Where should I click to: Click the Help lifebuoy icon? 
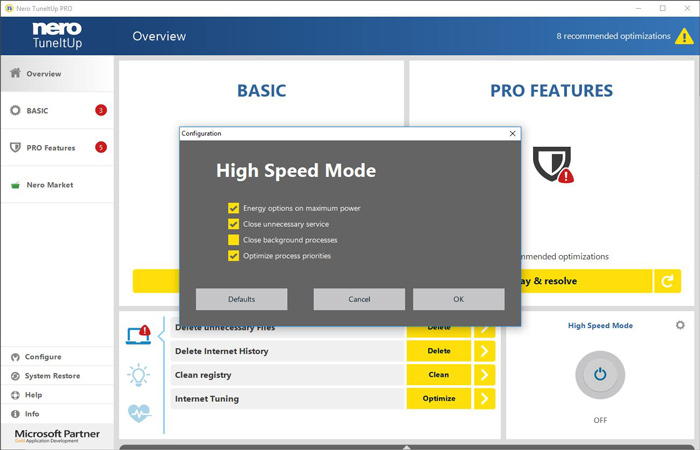[15, 395]
